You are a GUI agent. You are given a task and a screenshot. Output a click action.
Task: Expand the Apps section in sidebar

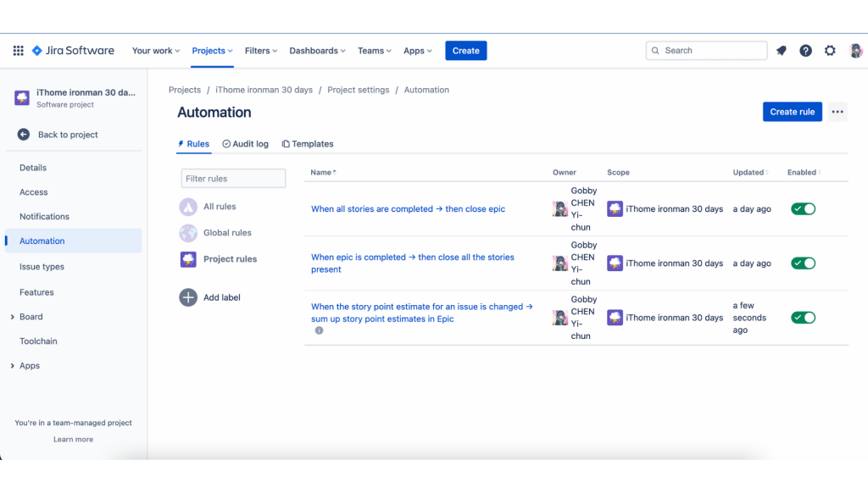pyautogui.click(x=12, y=366)
